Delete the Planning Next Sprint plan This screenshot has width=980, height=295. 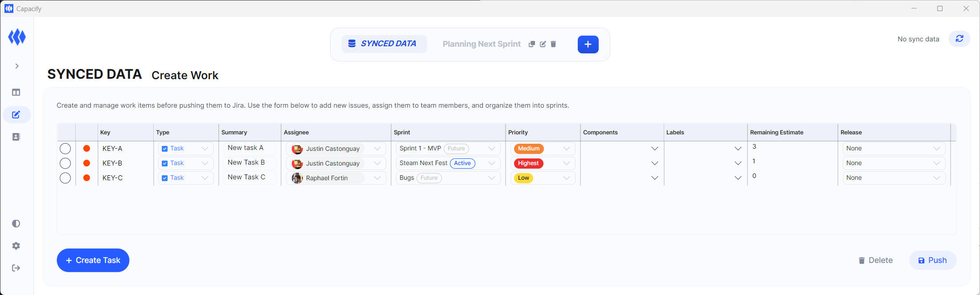553,44
